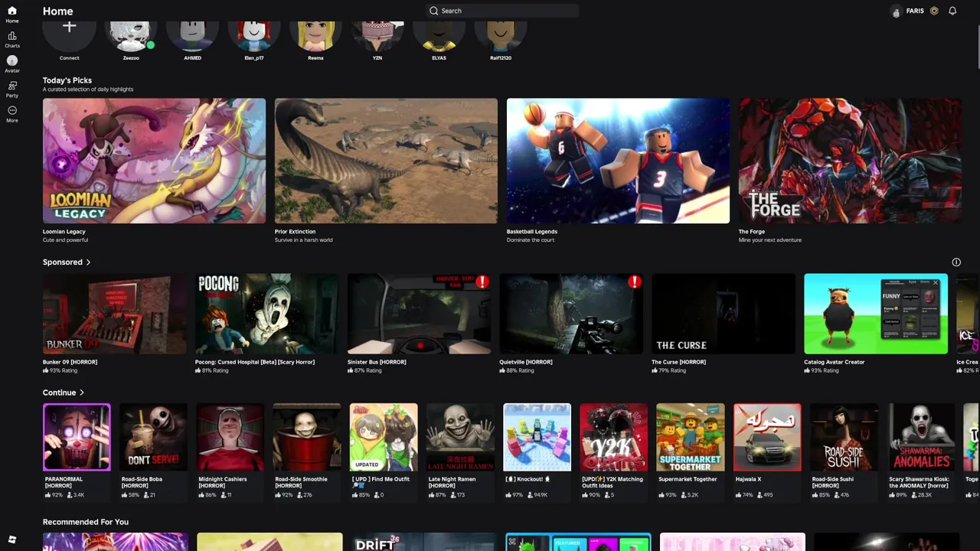Open Catalog Avatar Creator game
Viewport: 980px width, 551px height.
pyautogui.click(x=876, y=314)
